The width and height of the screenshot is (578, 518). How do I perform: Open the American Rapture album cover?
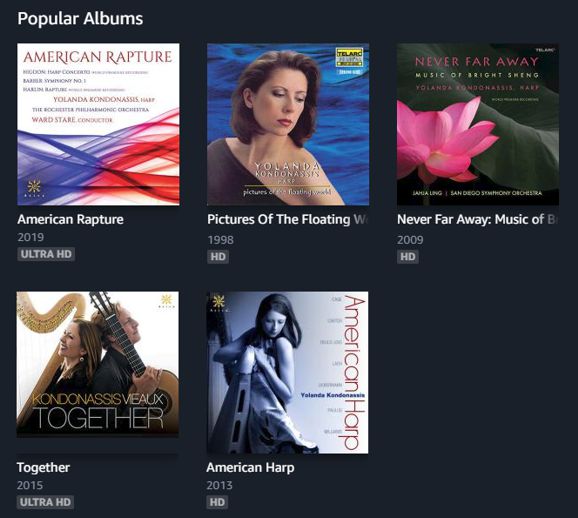pos(98,124)
